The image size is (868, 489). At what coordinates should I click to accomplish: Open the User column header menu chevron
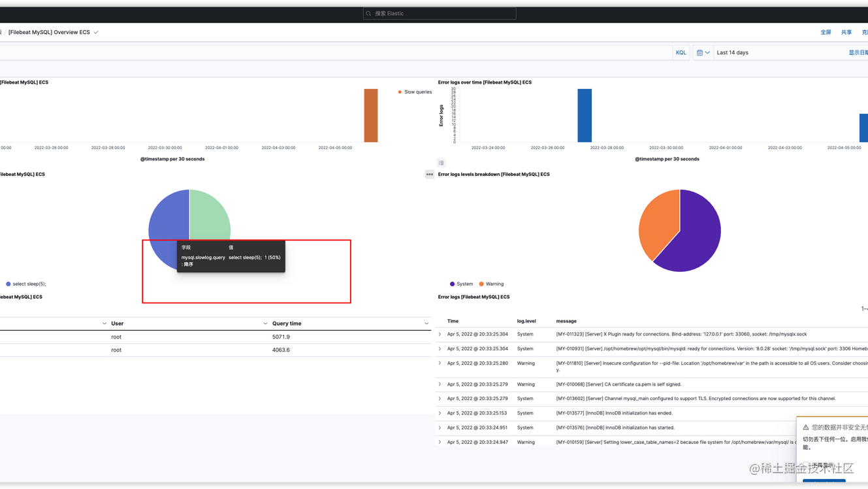[265, 324]
